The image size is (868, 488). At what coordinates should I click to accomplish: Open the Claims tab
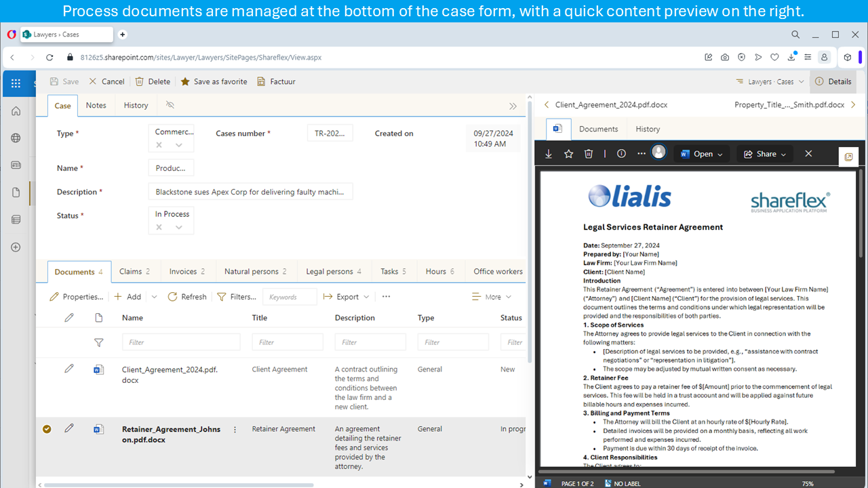point(134,271)
